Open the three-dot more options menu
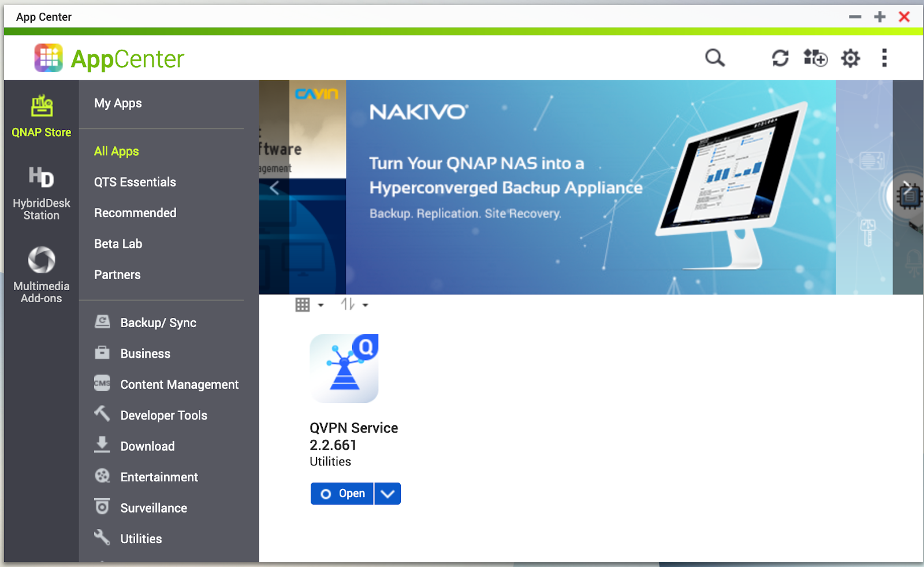924x567 pixels. (x=884, y=58)
